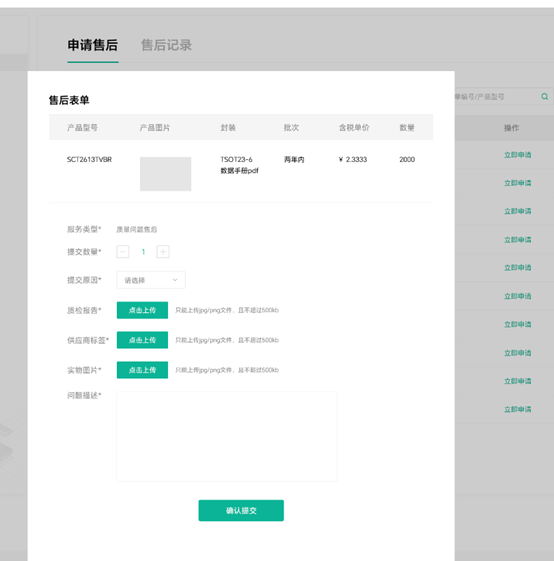
Task: Upload file for 供应商标签
Action: [x=142, y=340]
